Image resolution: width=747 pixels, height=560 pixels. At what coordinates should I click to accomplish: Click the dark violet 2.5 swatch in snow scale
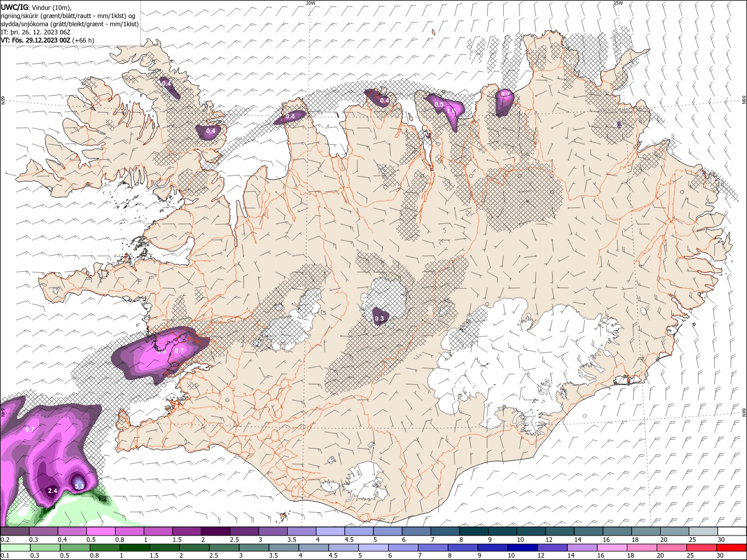(x=244, y=531)
